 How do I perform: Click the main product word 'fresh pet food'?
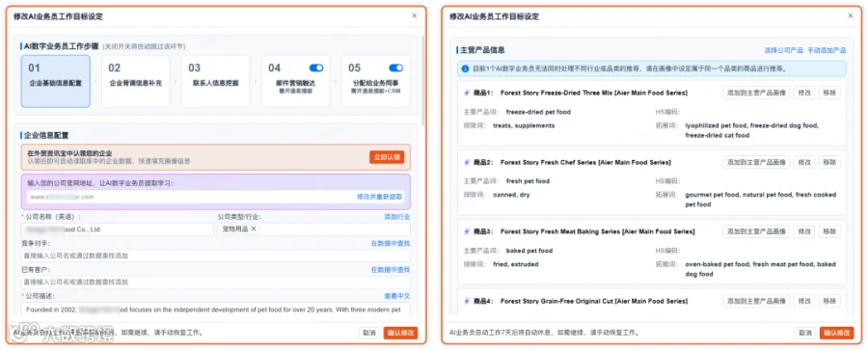coord(528,181)
